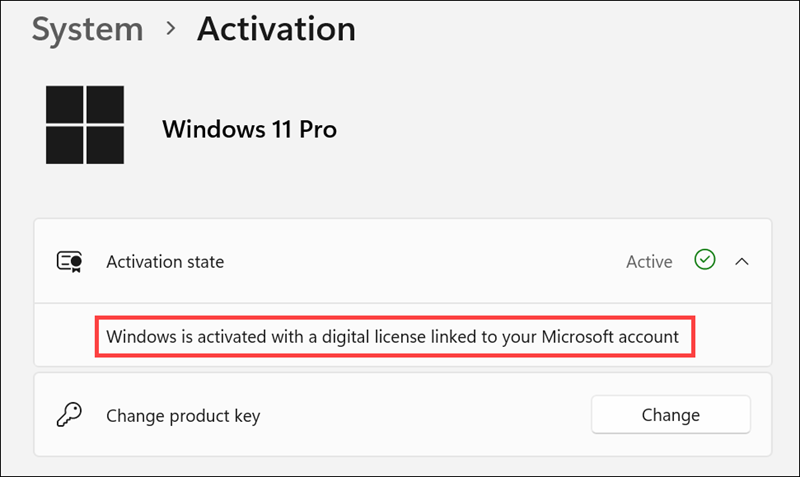Click the word "Pro" in the edition name
800x477 pixels.
click(x=317, y=129)
